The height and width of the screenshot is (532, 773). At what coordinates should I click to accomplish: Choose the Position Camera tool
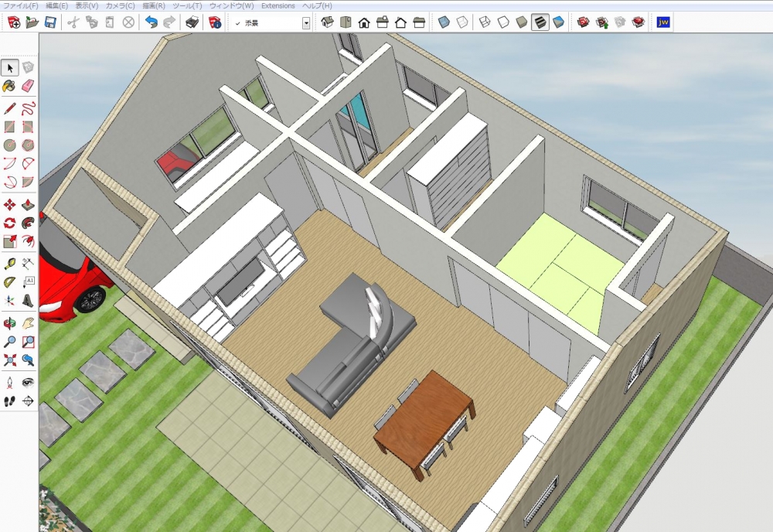[10, 383]
